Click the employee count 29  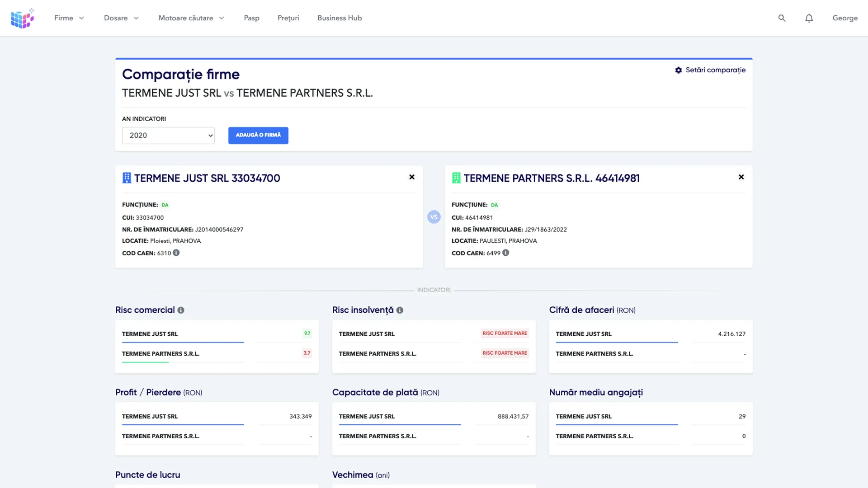742,416
